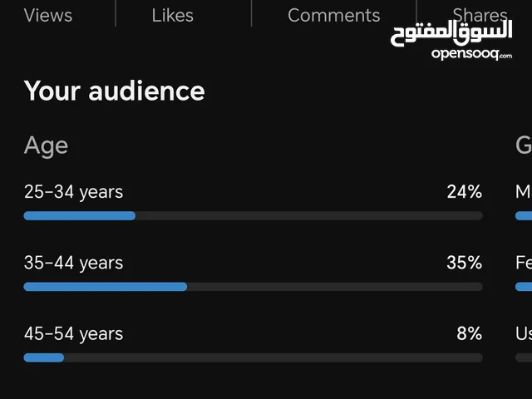Click the partially visible Female gender row

524,273
